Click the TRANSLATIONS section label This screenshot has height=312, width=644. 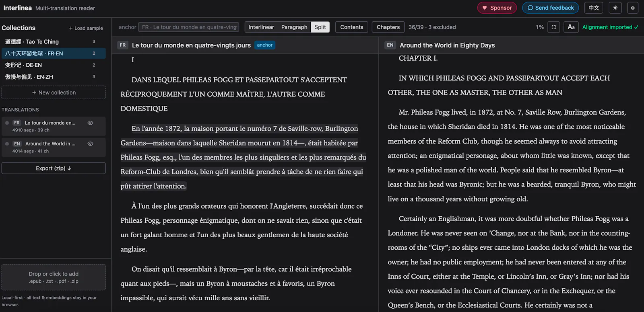click(x=20, y=110)
